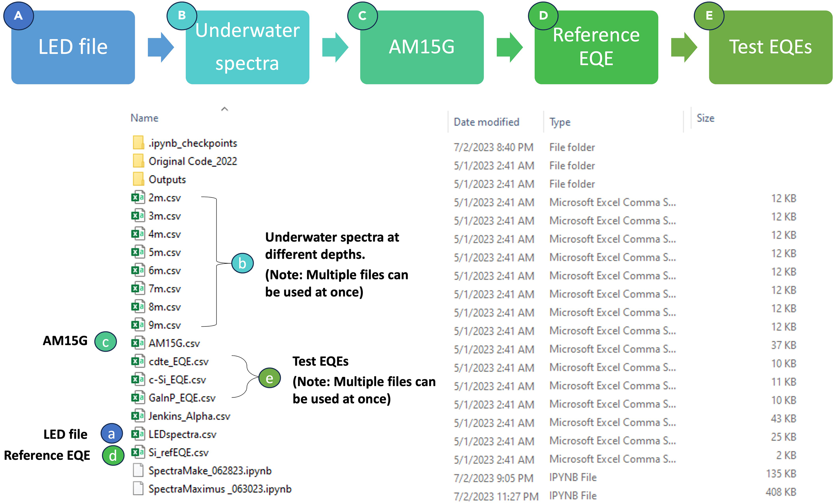This screenshot has height=504, width=834.
Task: Sort files by Date modified column
Action: coord(486,122)
